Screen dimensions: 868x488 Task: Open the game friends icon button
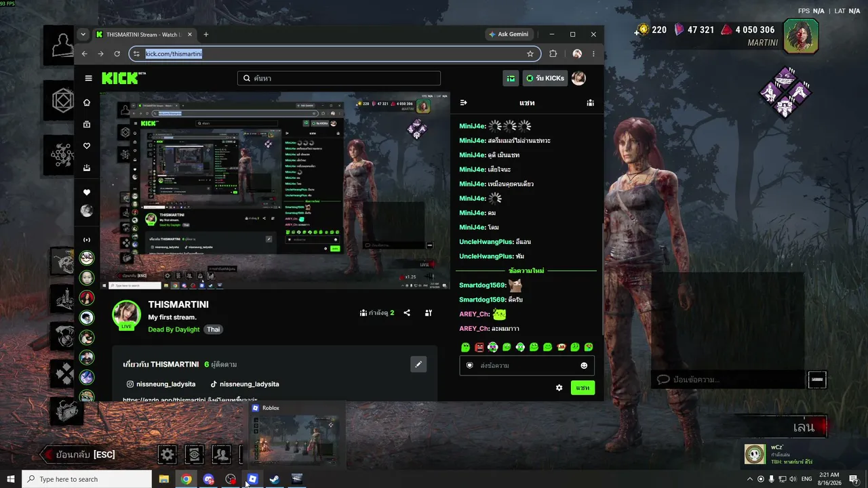pyautogui.click(x=221, y=454)
